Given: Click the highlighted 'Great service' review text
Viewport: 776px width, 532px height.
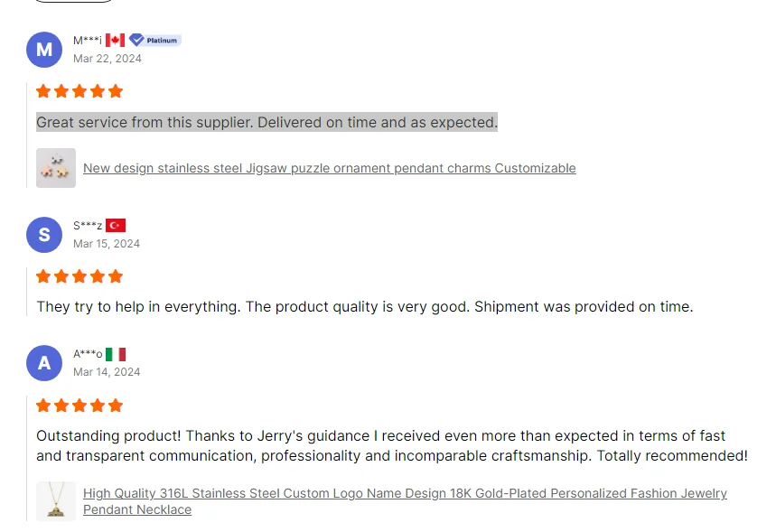Looking at the screenshot, I should [266, 122].
